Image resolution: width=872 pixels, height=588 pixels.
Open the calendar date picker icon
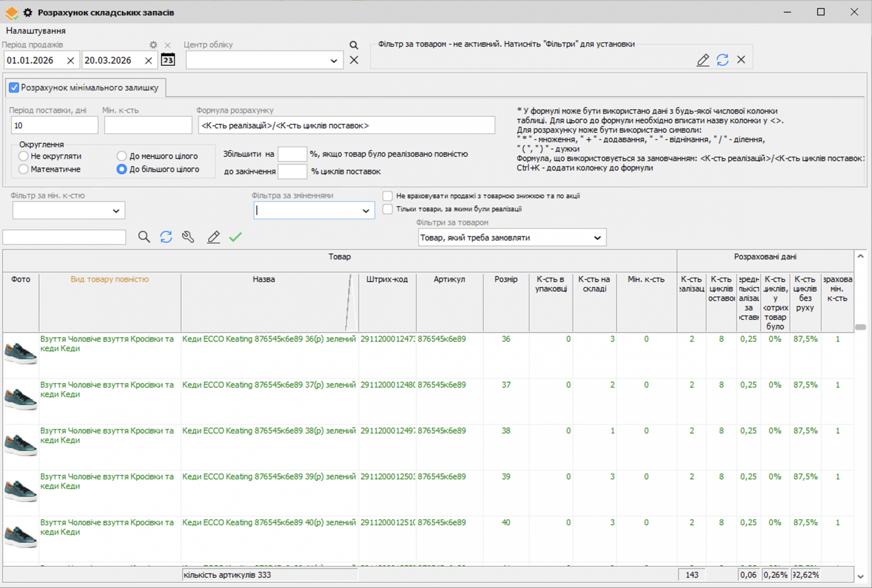tap(168, 60)
